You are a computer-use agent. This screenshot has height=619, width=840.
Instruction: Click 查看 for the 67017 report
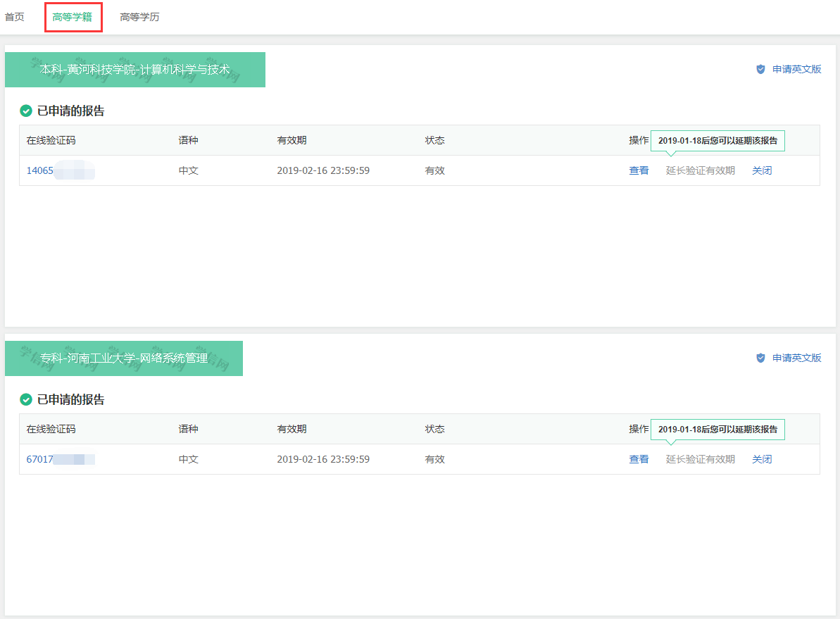click(639, 459)
